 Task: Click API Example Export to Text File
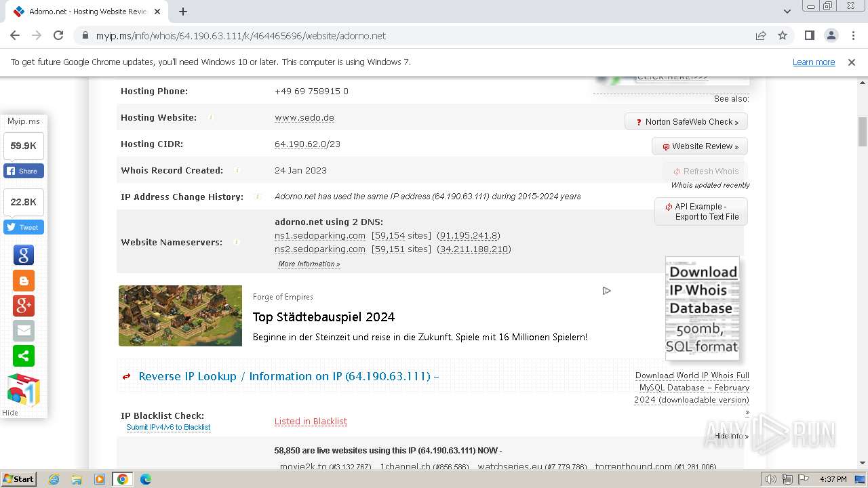(x=701, y=211)
